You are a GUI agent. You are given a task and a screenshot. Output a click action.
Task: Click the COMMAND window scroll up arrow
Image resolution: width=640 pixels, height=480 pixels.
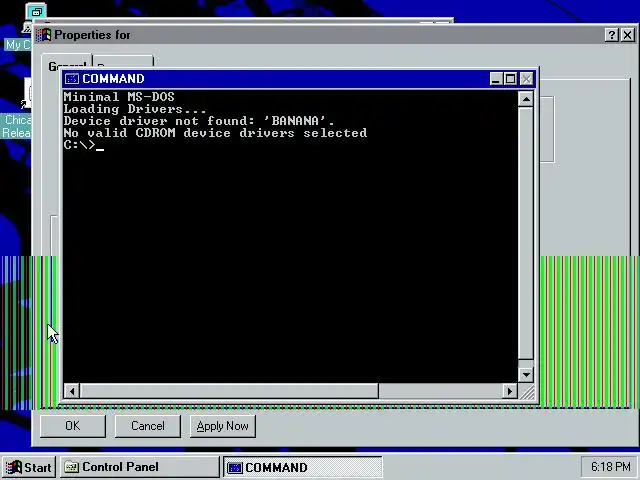(x=526, y=99)
